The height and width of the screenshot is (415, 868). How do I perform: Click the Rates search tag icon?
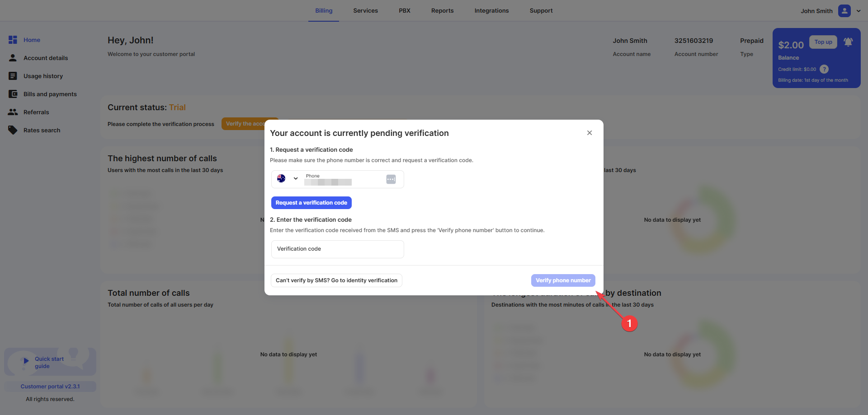point(13,130)
